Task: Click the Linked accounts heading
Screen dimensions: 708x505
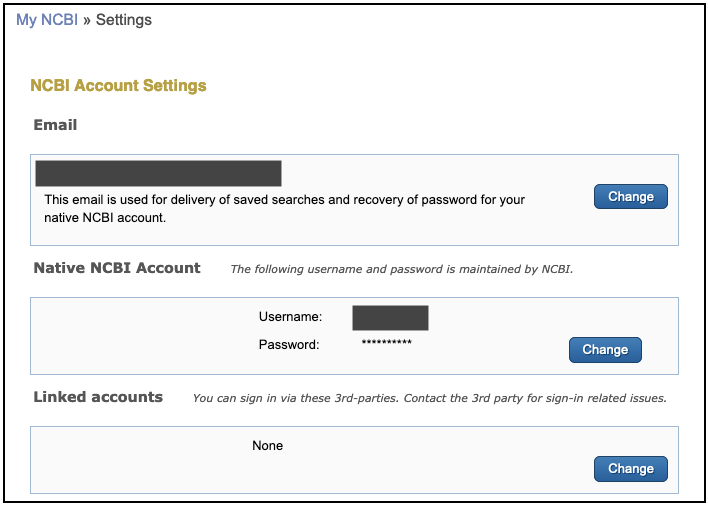Action: point(98,397)
